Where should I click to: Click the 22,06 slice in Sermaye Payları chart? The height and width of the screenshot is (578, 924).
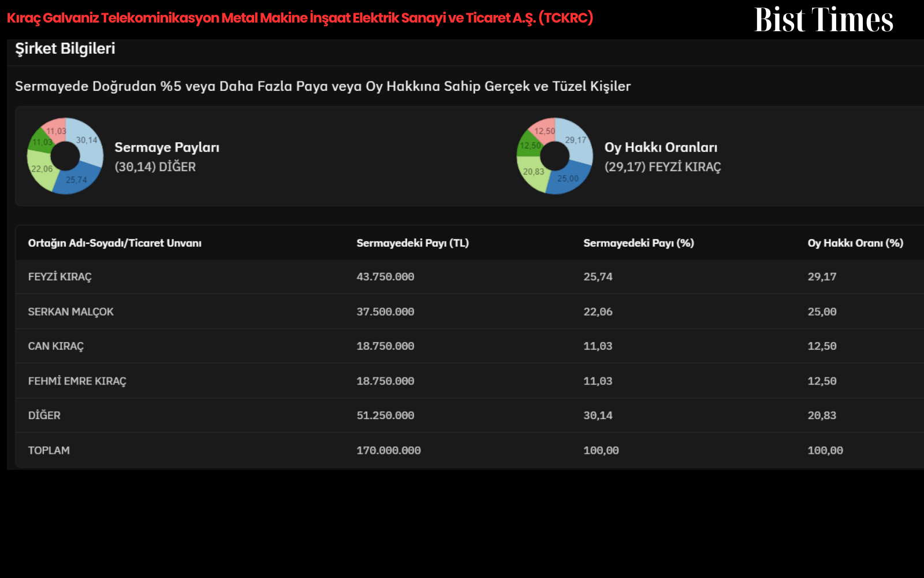point(40,169)
